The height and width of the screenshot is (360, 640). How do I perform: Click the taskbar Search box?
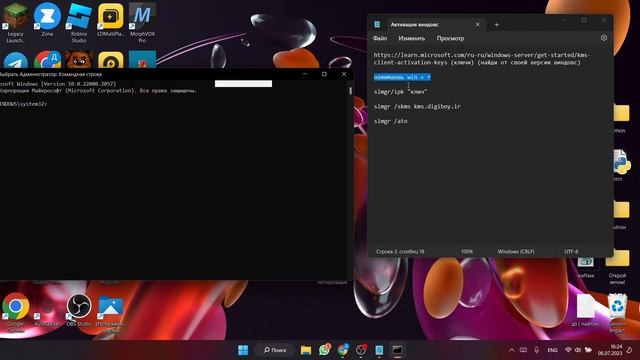click(x=275, y=350)
